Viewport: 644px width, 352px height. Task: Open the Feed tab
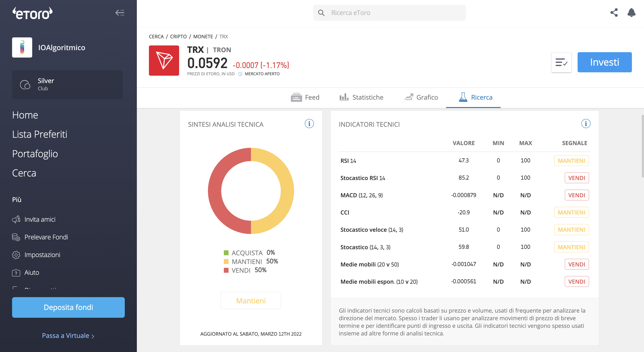[x=305, y=97]
